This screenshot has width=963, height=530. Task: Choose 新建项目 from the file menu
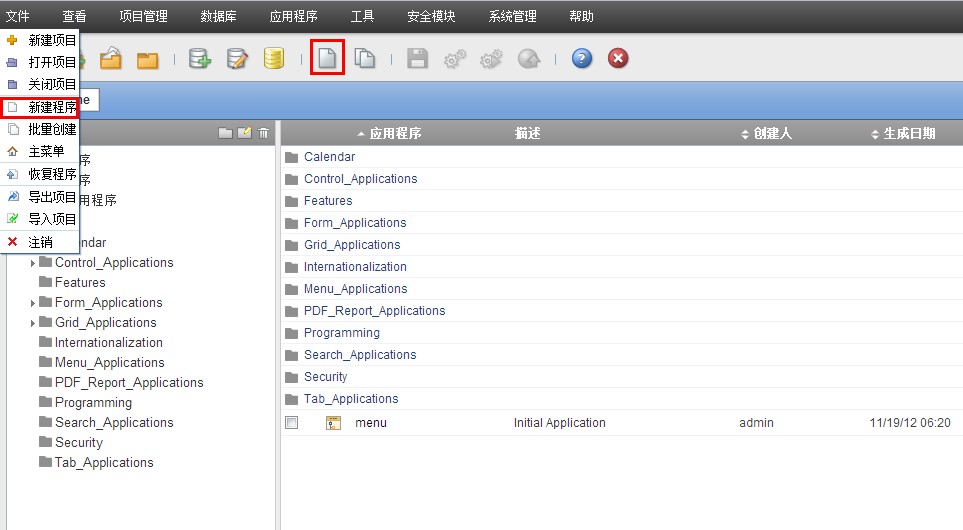(x=39, y=41)
